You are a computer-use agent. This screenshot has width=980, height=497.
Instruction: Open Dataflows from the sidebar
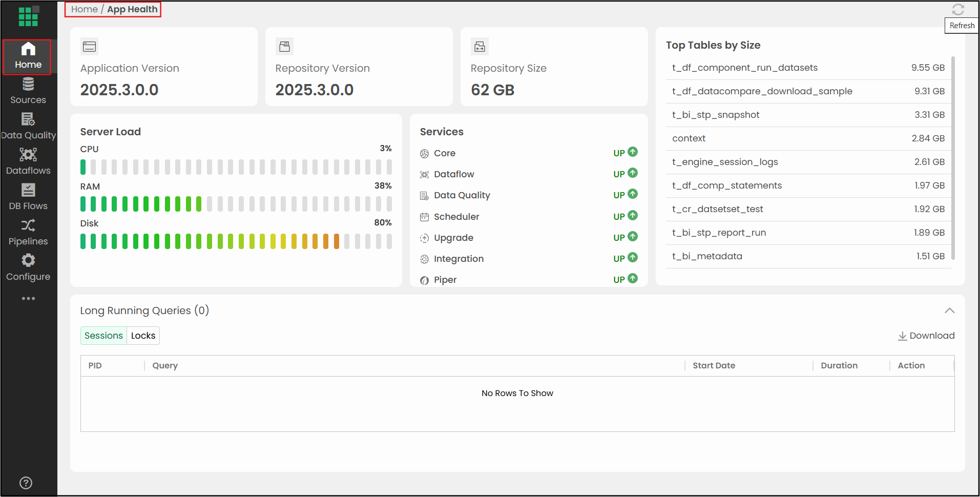(x=28, y=162)
